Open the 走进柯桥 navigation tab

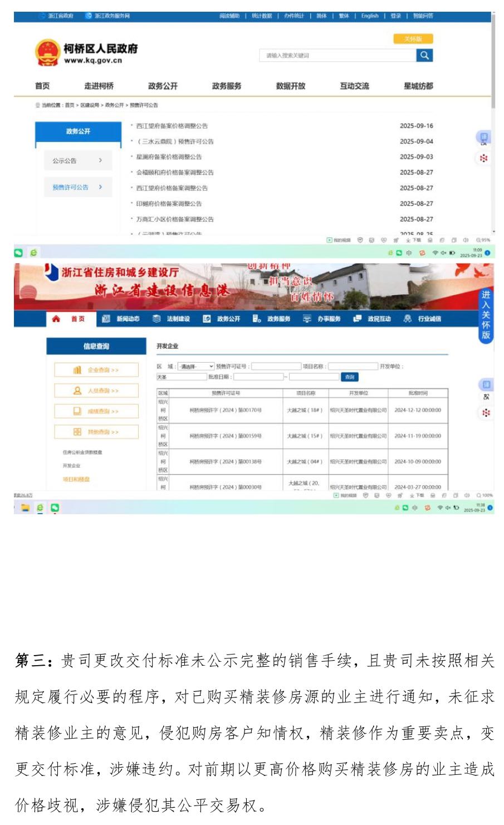tap(99, 86)
